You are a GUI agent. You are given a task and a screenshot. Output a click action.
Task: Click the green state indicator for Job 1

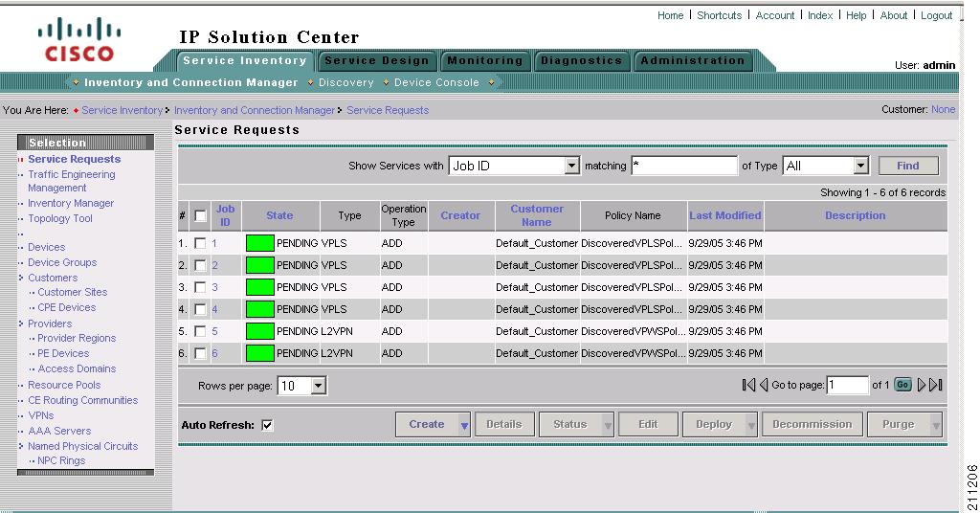[x=260, y=243]
